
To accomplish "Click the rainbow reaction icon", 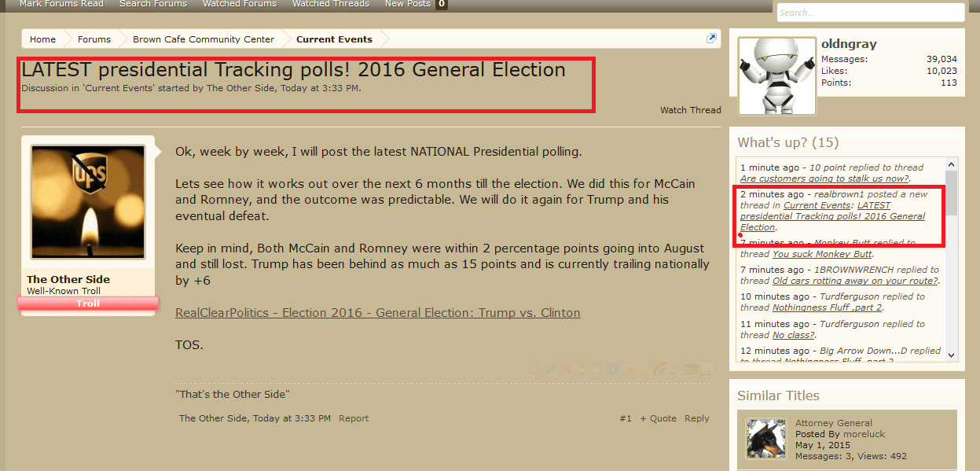I will coord(660,369).
